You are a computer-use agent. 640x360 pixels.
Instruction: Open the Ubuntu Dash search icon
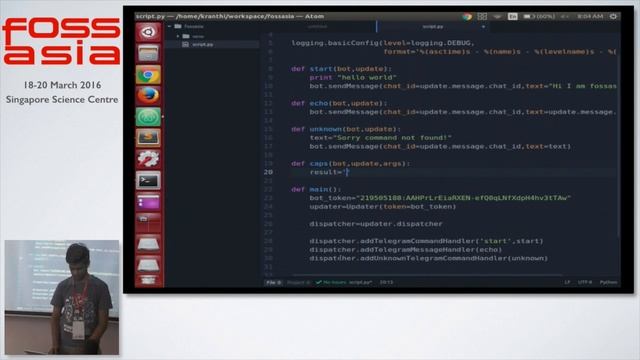[x=148, y=32]
